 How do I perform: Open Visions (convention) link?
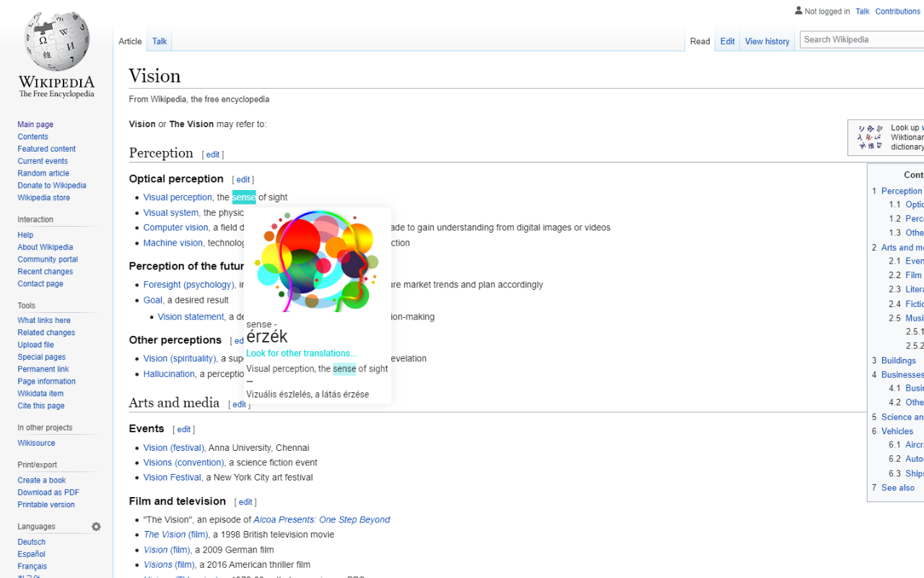click(183, 462)
